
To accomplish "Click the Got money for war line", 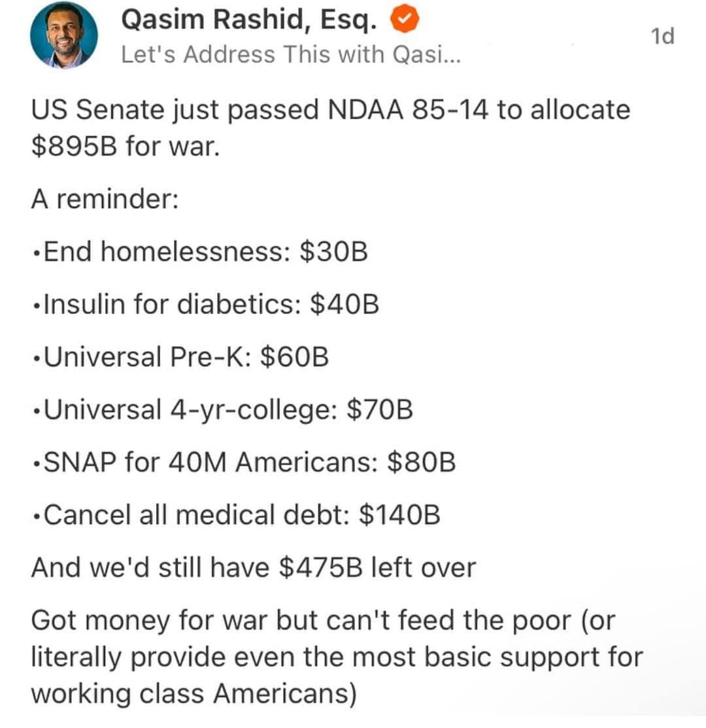I will point(324,620).
